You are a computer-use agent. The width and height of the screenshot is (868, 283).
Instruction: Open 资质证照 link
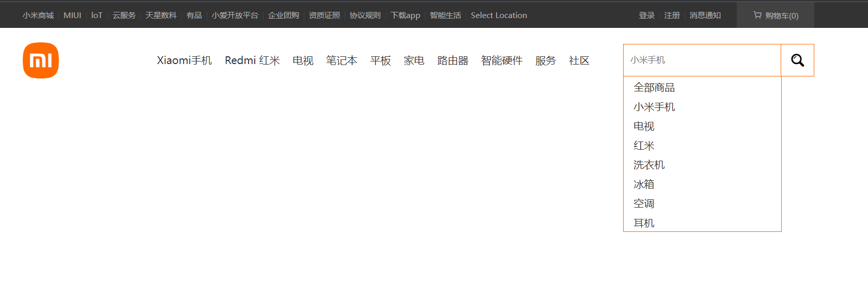click(x=324, y=15)
